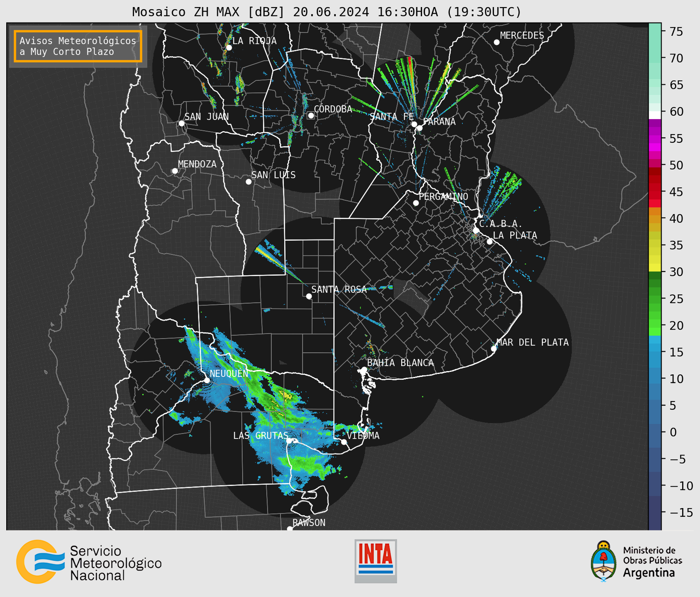
Task: Click the NEUQUÉN city marker dot
Action: (207, 380)
